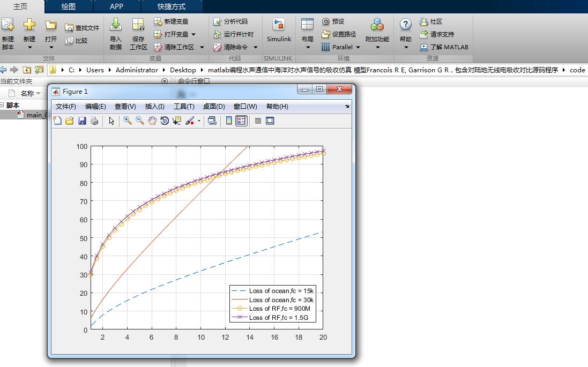The image size is (588, 367).
Task: Click 比较 in the ribbon
Action: [x=76, y=41]
